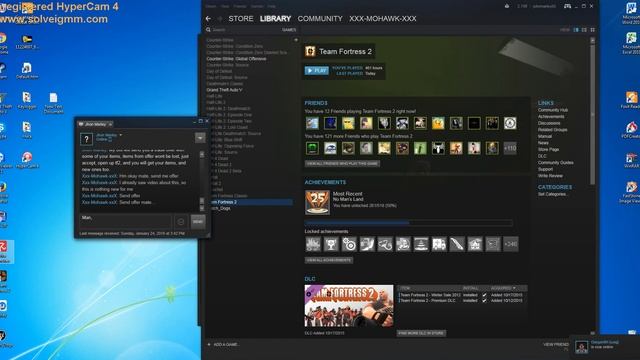Screen dimensions: 640x360
Task: Open the XXX-MOHAWK-XXX profile tab
Action: 383,19
